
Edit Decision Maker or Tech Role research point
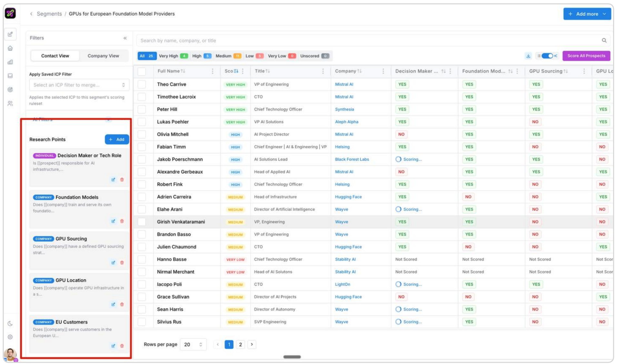[113, 180]
